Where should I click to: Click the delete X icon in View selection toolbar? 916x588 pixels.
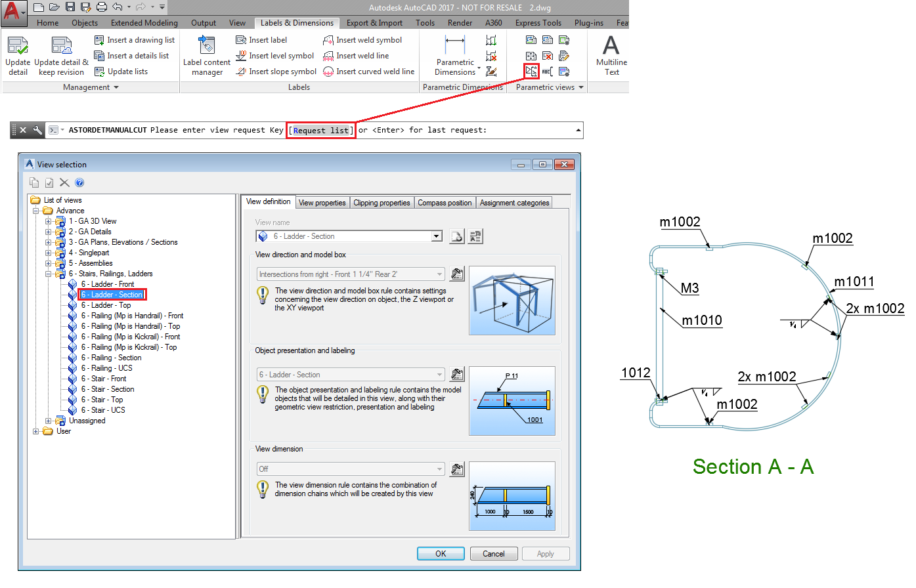pyautogui.click(x=64, y=182)
